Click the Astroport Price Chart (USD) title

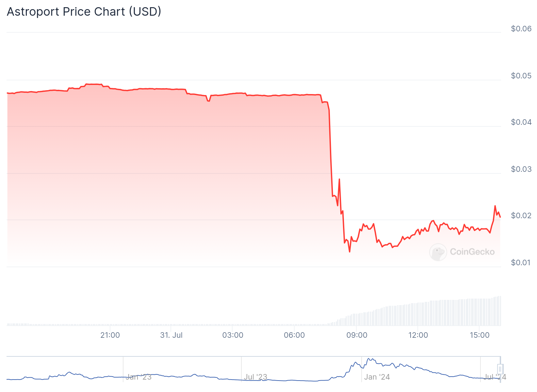coord(84,12)
